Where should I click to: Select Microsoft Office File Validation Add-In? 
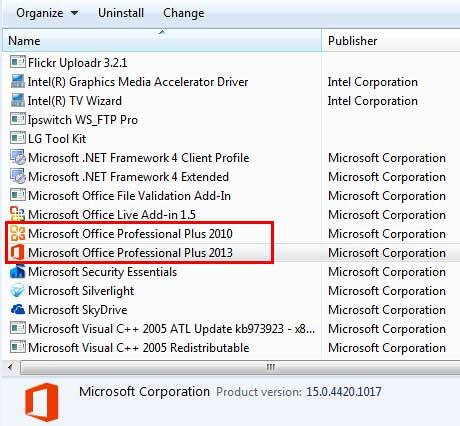click(129, 196)
